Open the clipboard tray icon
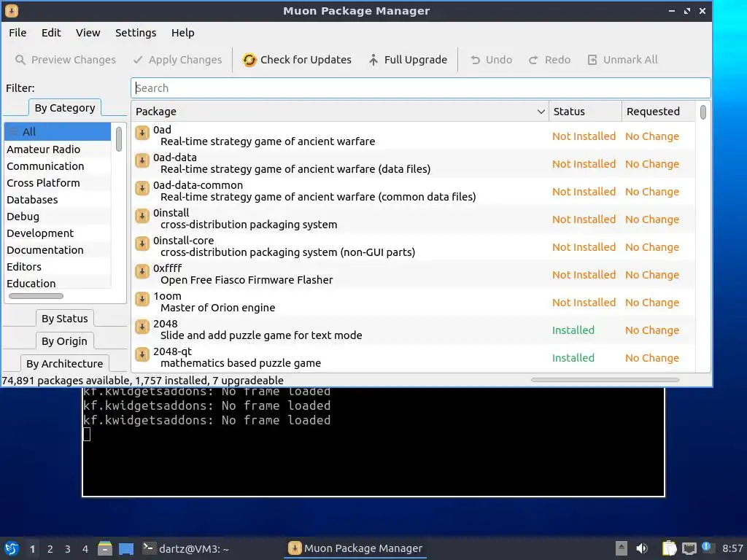The image size is (747, 560). point(670,548)
